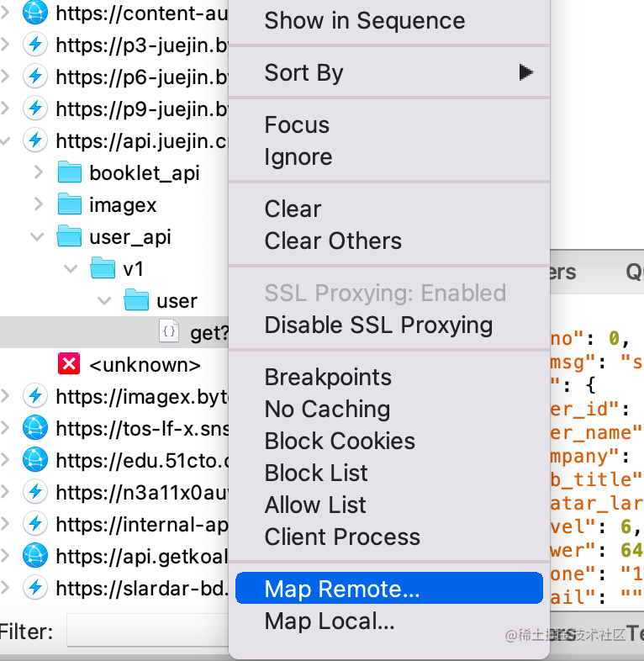
Task: Expand the booklet_api folder
Action: (x=38, y=172)
